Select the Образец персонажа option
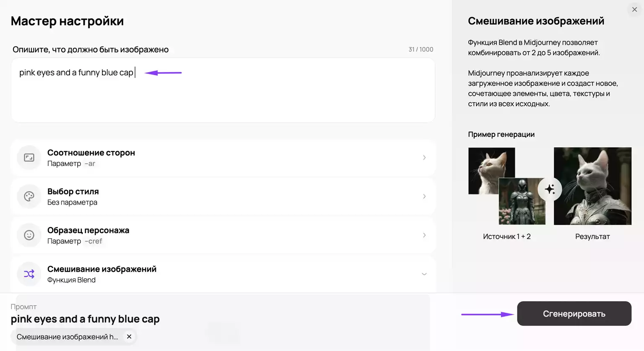 [x=223, y=235]
